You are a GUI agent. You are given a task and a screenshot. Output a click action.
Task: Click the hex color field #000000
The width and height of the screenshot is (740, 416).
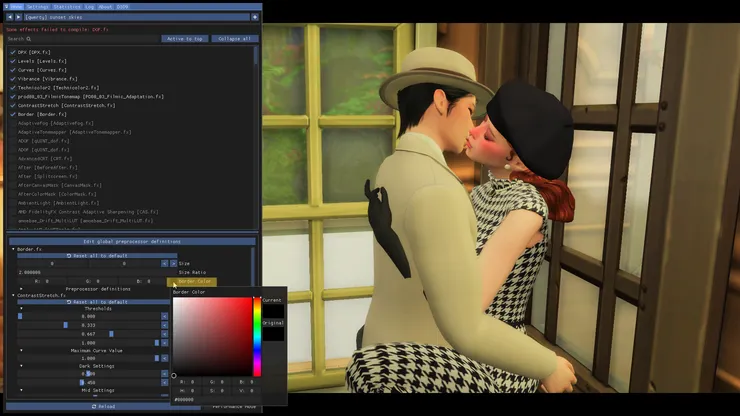[x=216, y=399]
